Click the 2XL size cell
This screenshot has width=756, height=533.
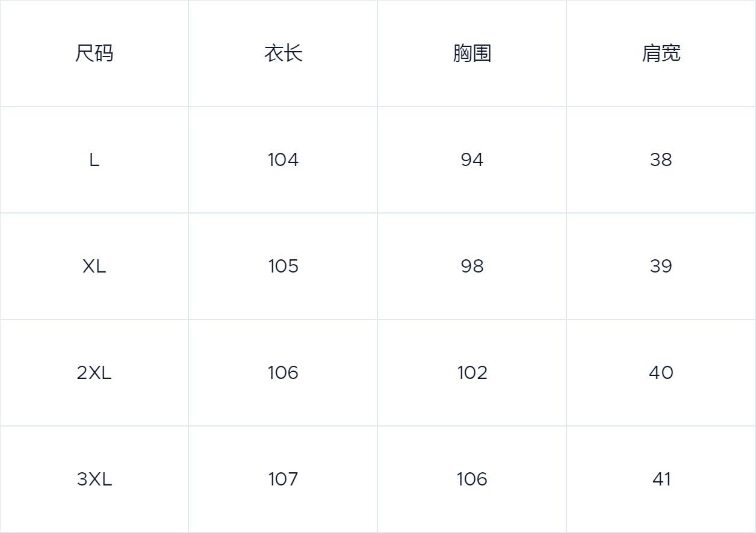click(x=94, y=373)
